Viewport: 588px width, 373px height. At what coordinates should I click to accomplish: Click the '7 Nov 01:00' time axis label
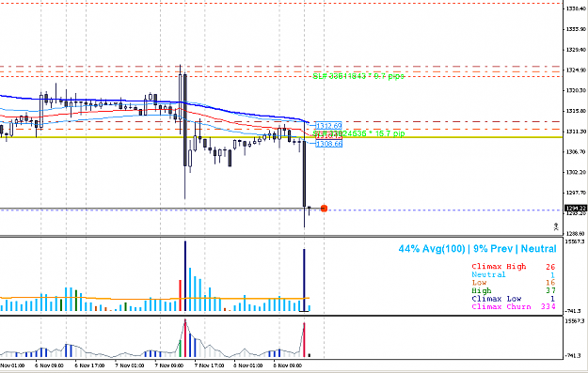pyautogui.click(x=130, y=365)
